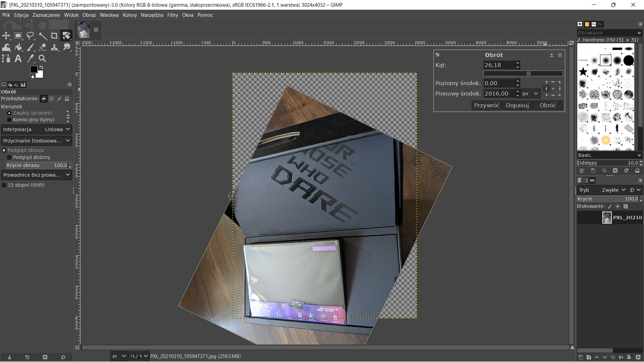Click the black foreground color swatch
Image resolution: width=644 pixels, height=362 pixels.
click(x=34, y=69)
